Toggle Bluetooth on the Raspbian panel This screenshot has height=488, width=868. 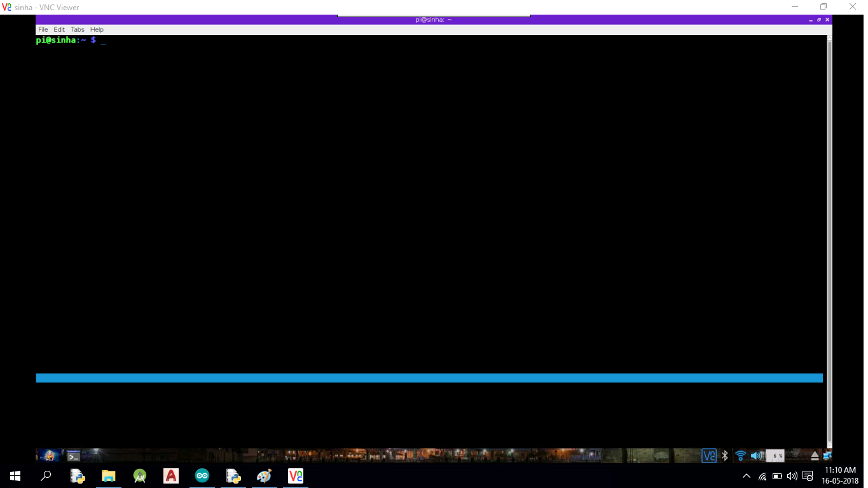pyautogui.click(x=724, y=455)
